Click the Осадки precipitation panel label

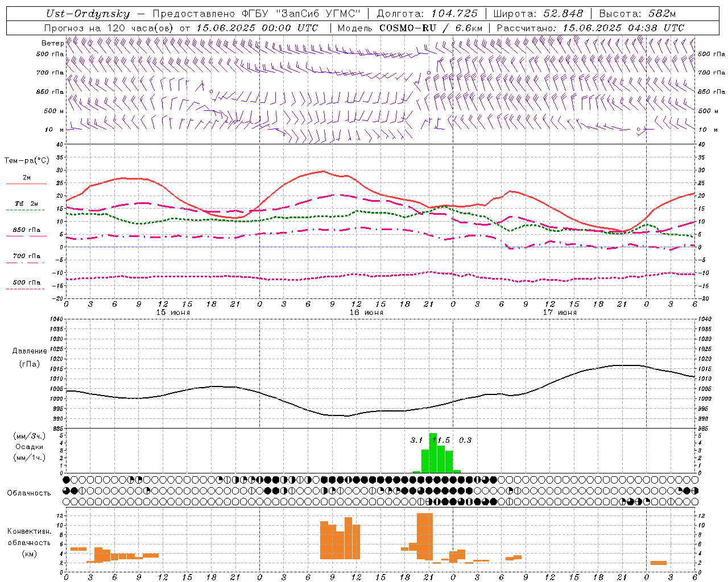pyautogui.click(x=29, y=447)
